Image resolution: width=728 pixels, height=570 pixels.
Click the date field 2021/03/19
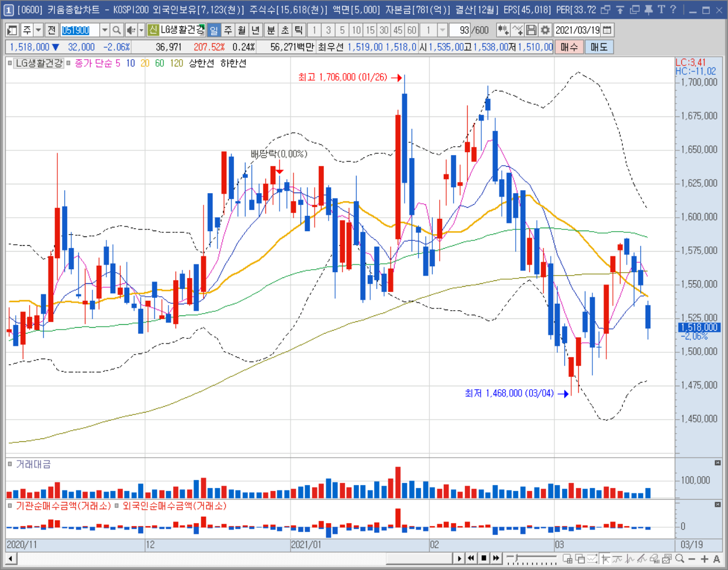coord(577,30)
